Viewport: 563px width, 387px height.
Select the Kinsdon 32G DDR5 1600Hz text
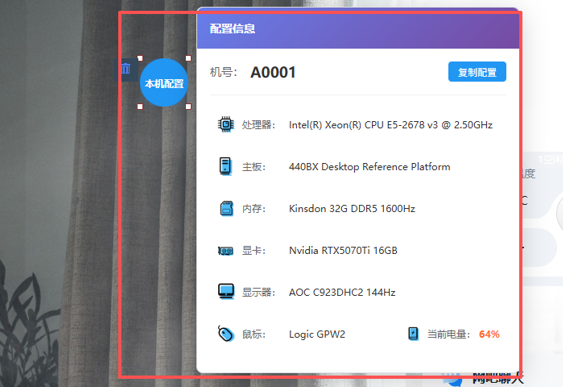352,209
